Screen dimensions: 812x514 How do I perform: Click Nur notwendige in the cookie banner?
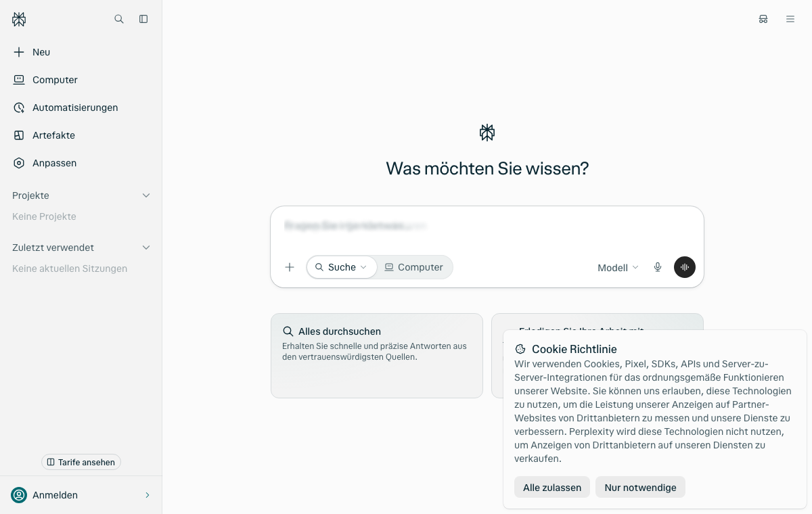tap(640, 488)
